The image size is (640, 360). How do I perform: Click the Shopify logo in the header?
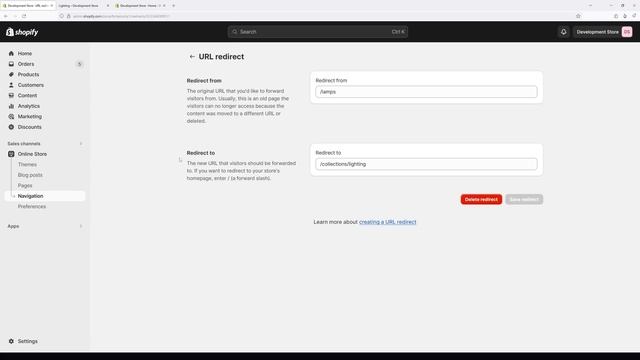click(x=22, y=32)
